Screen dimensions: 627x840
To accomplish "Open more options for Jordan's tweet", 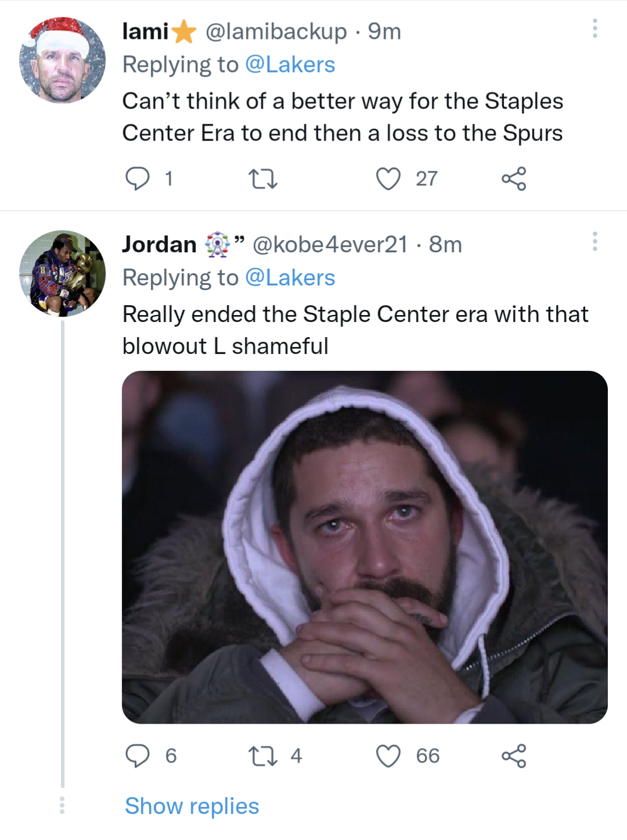I will (594, 241).
